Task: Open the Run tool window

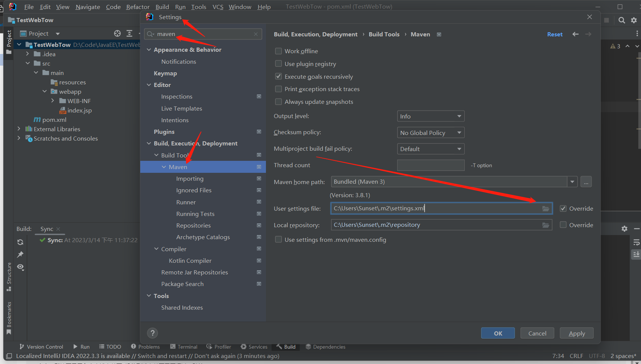Action: pos(81,347)
